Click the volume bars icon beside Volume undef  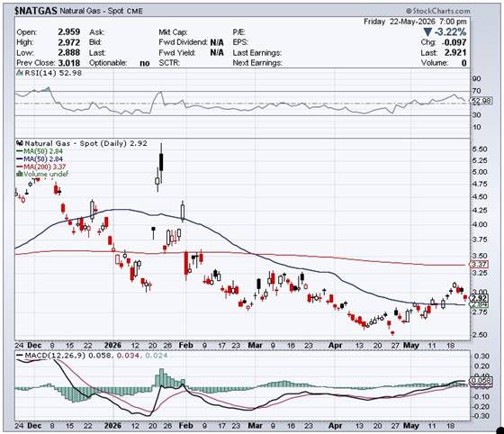click(20, 175)
